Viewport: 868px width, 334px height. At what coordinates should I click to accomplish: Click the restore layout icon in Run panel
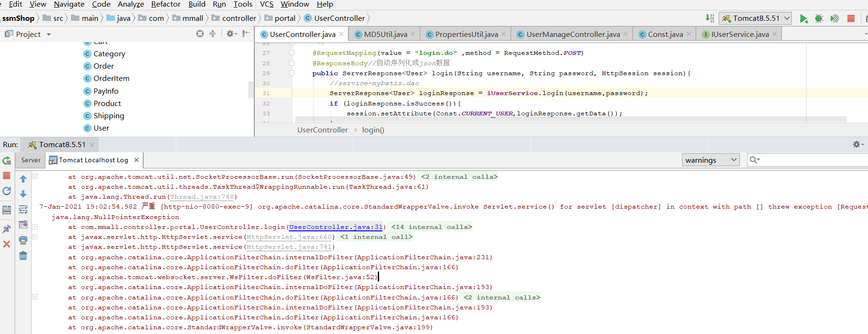tap(7, 210)
